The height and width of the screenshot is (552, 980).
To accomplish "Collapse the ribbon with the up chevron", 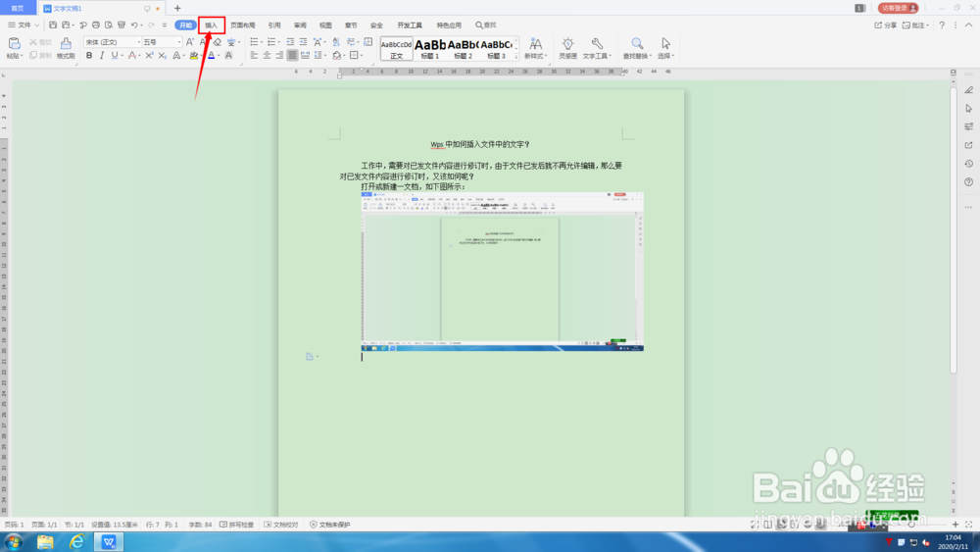I will [x=969, y=25].
